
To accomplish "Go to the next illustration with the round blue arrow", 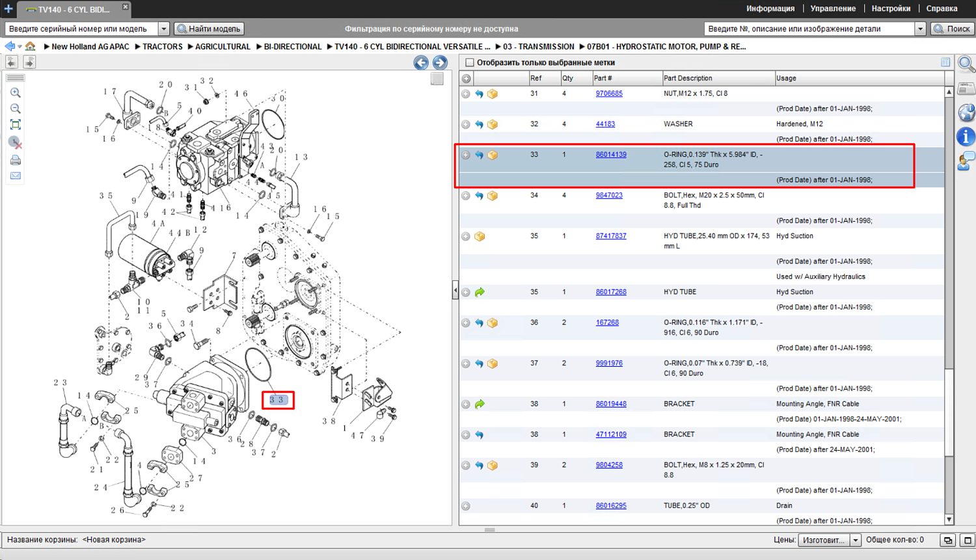I will 440,62.
